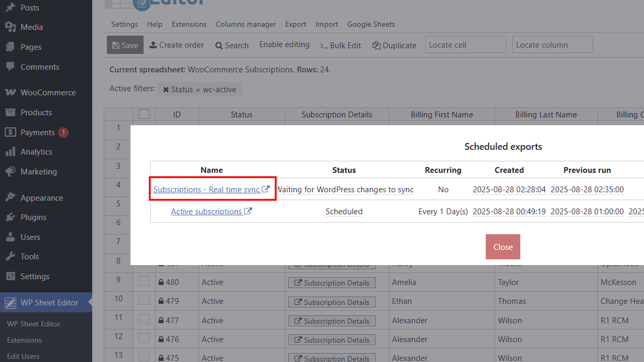Click the lock icon on row 480
This screenshot has width=644, height=362.
[161, 282]
